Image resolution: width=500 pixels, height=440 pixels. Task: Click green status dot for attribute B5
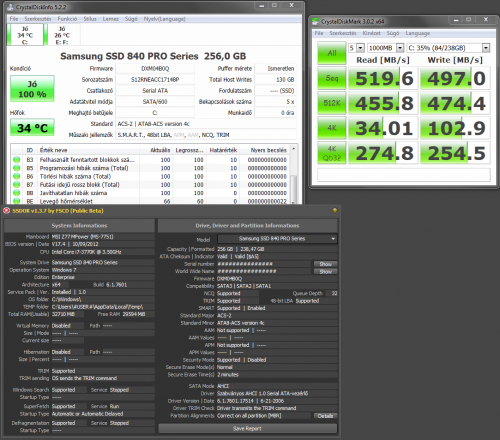[17, 168]
